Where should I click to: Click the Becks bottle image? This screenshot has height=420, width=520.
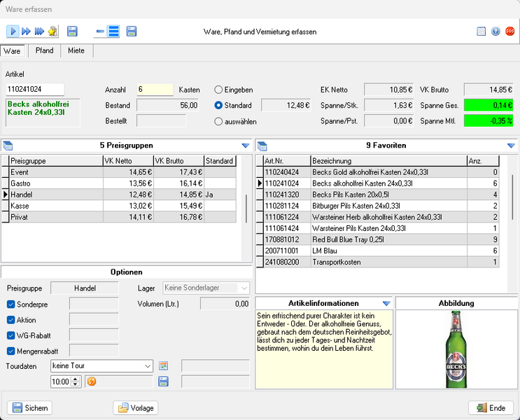pos(456,349)
